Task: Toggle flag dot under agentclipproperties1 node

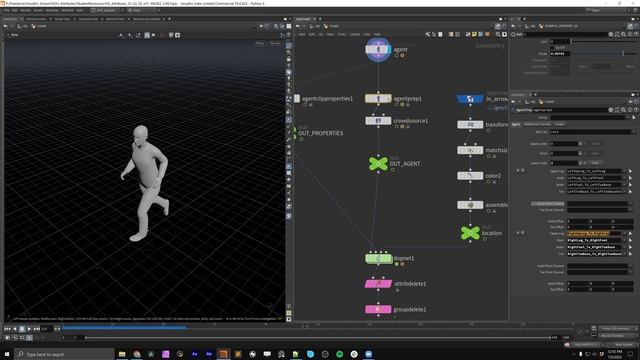Action: [305, 104]
